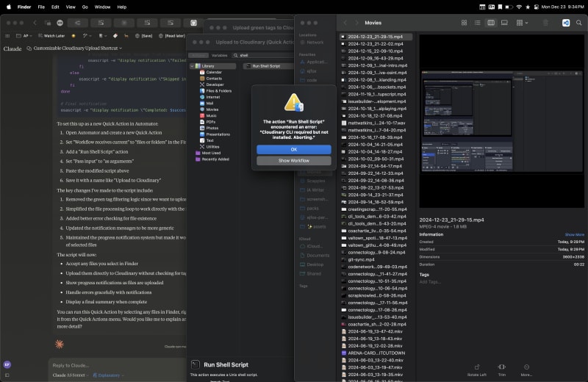Click [Read later] bookmark in browser bar

tap(172, 36)
